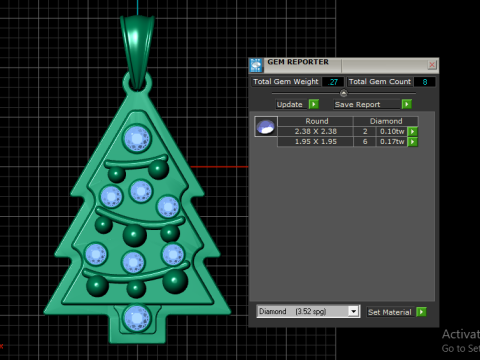Click the Diamond column header
This screenshot has height=360, width=480.
click(x=386, y=121)
